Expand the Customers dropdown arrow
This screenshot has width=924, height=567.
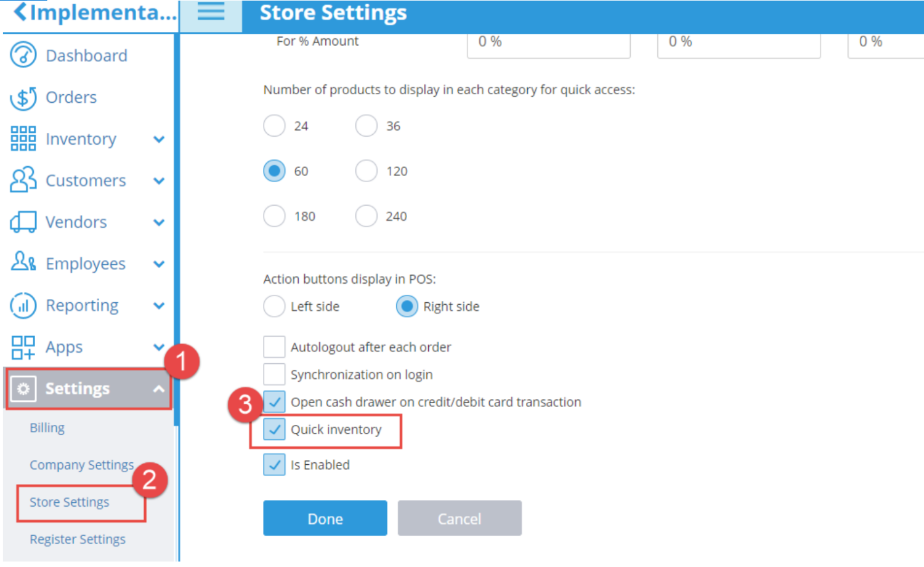(159, 180)
